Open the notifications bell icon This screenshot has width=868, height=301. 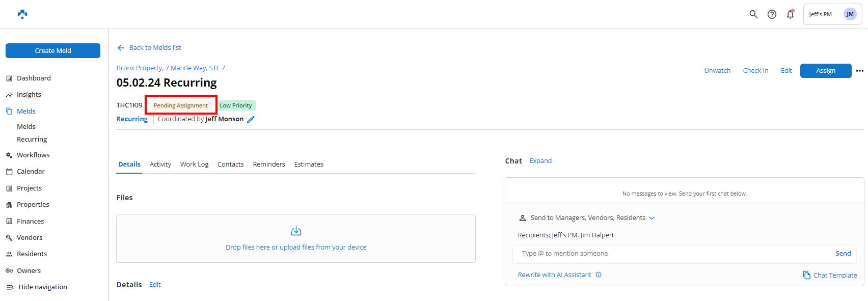click(x=790, y=14)
